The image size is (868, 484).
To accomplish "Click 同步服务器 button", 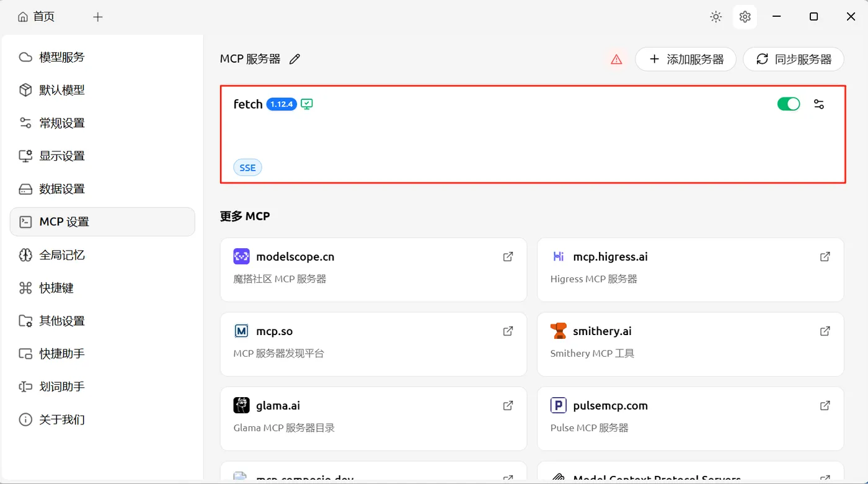I will (x=794, y=60).
